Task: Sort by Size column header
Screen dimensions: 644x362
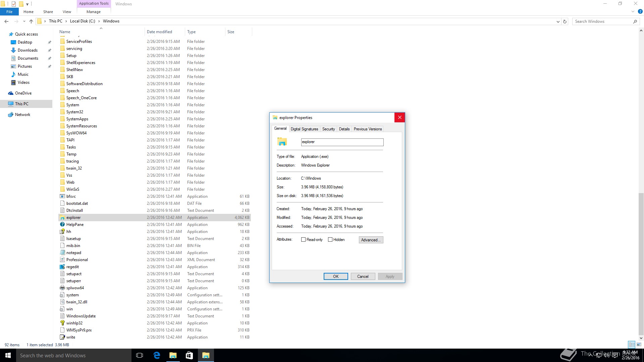Action: [x=238, y=32]
